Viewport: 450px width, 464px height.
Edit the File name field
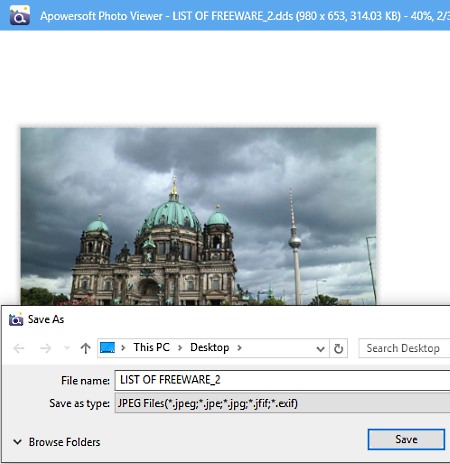pyautogui.click(x=282, y=380)
